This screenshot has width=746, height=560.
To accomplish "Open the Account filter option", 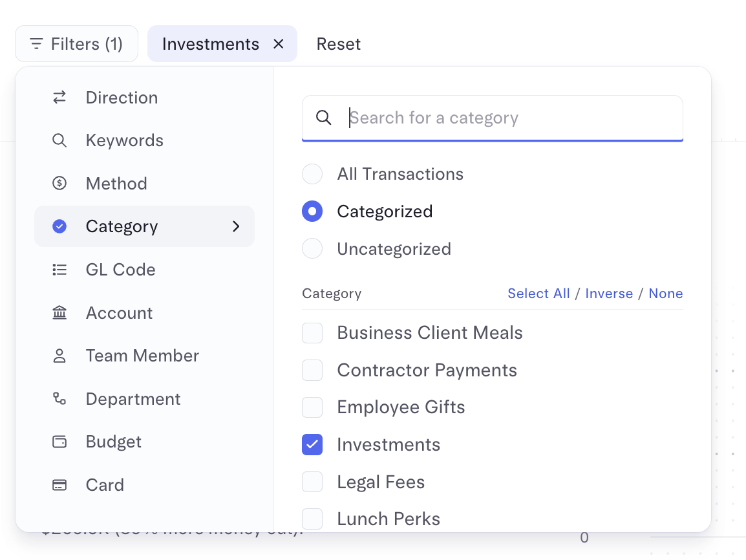I will click(x=144, y=312).
